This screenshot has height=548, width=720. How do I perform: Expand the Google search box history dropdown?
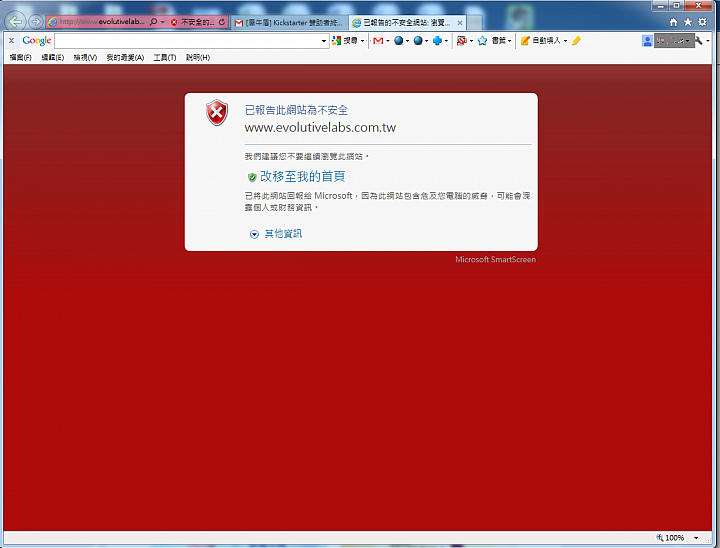[324, 41]
